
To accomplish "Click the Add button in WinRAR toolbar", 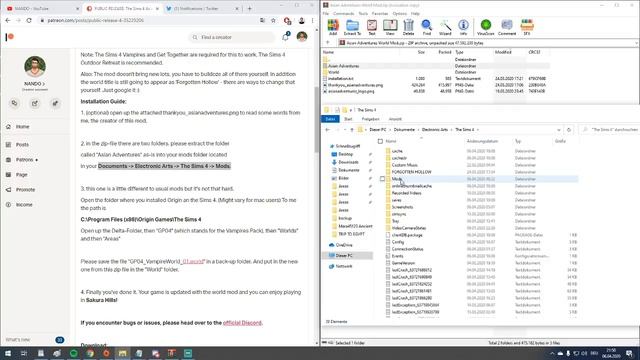I will [333, 27].
